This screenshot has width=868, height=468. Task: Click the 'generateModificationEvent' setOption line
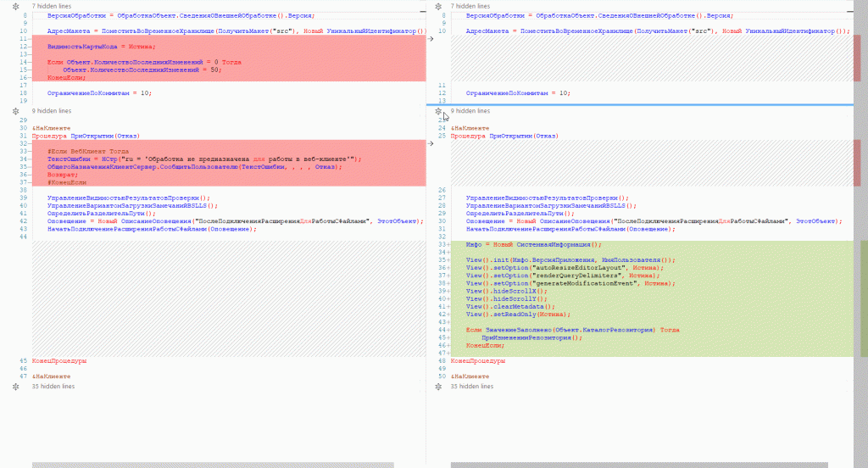click(570, 283)
